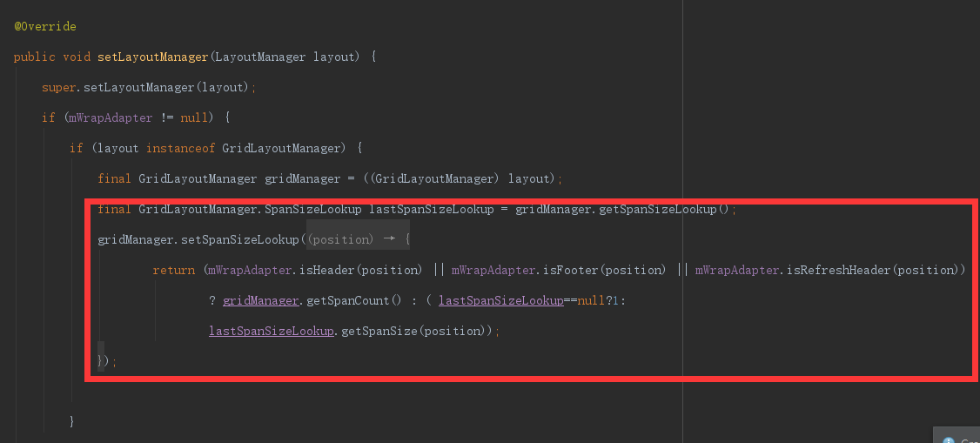Click mWrapAdapter before isHeader
This screenshot has height=443, width=980.
coord(250,271)
